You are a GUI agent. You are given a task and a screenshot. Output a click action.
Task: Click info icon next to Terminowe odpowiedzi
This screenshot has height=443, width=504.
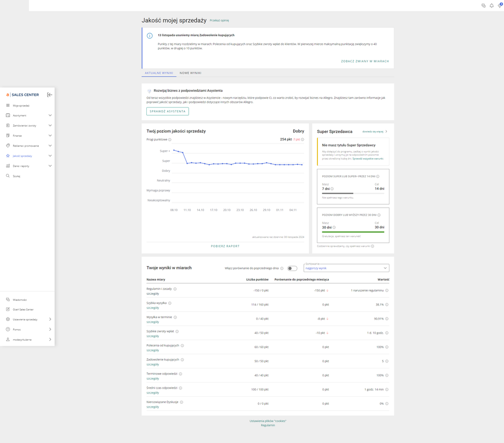(x=181, y=374)
